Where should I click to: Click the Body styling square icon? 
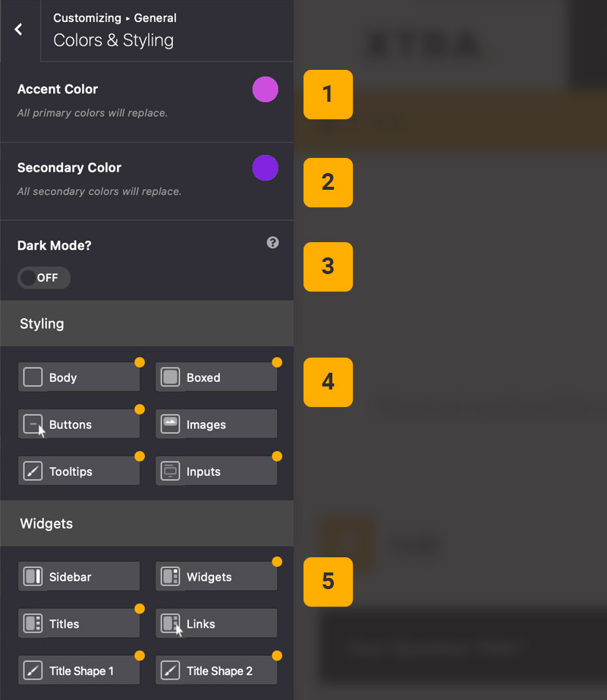tap(33, 377)
